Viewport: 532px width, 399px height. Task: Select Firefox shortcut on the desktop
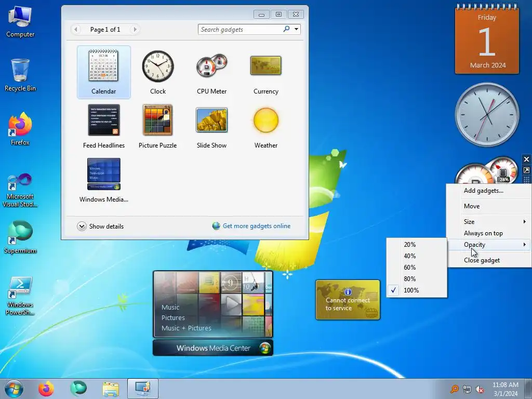click(x=20, y=129)
